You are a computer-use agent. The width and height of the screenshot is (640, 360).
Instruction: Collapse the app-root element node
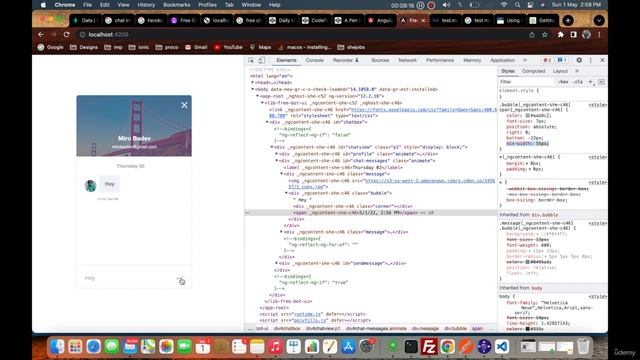[258, 96]
